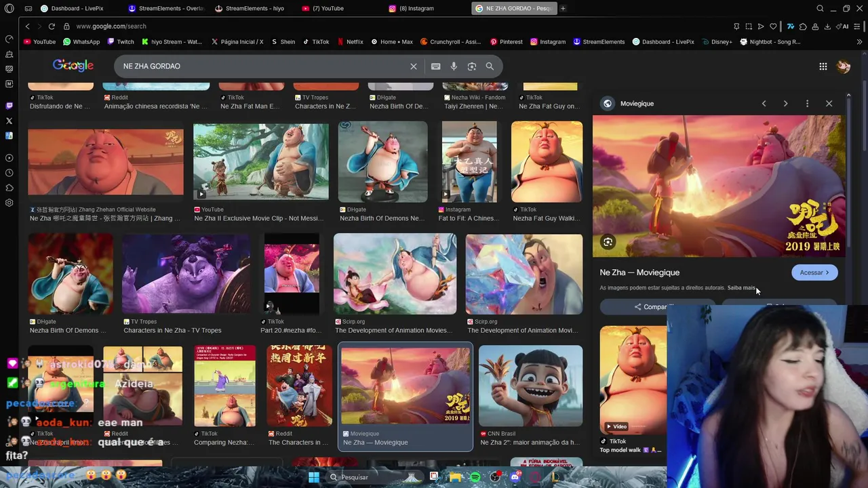Switch to Dashboard - LivePix tab

tap(76, 9)
